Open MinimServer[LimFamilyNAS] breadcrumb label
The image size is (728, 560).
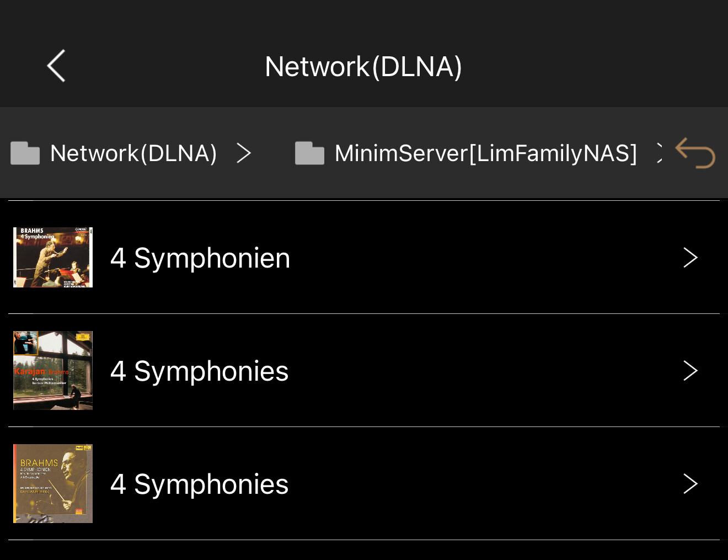tap(486, 153)
